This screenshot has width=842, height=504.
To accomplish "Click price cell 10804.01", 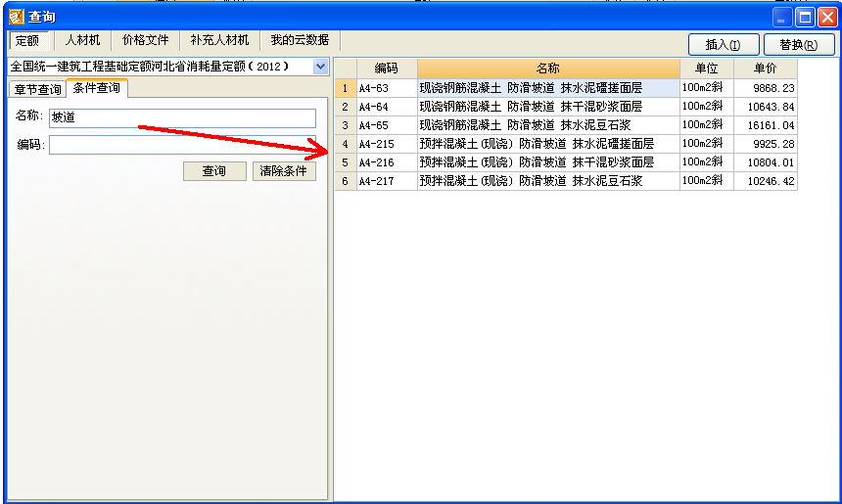I will pyautogui.click(x=766, y=162).
